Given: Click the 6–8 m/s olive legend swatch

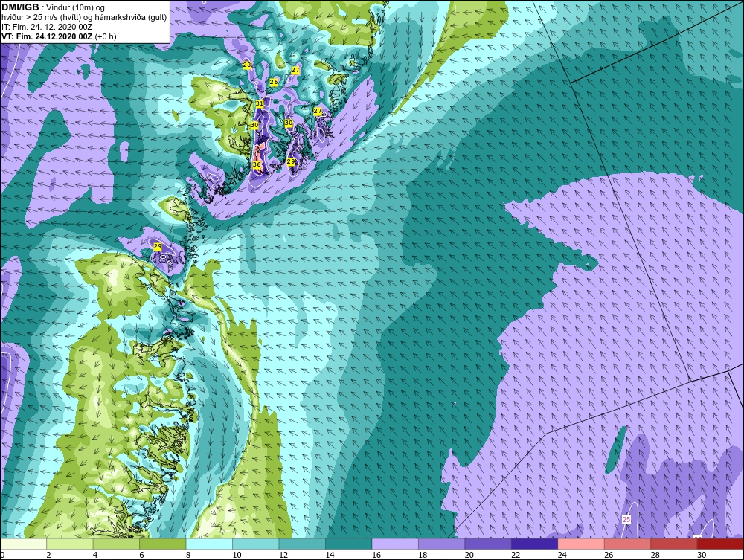Looking at the screenshot, I should point(163,544).
